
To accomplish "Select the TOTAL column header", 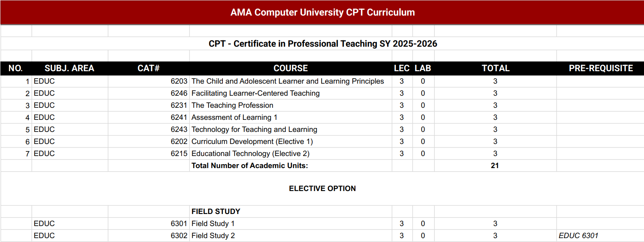I will tap(495, 68).
